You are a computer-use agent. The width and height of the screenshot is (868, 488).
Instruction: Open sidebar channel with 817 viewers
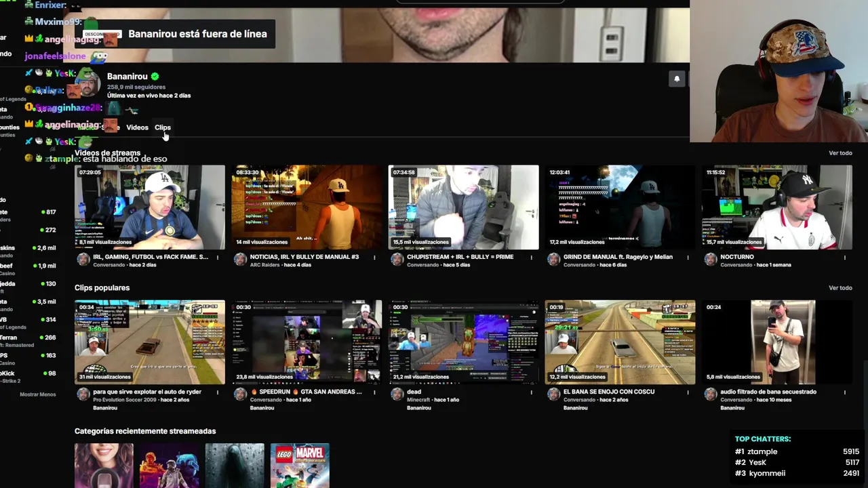click(28, 215)
